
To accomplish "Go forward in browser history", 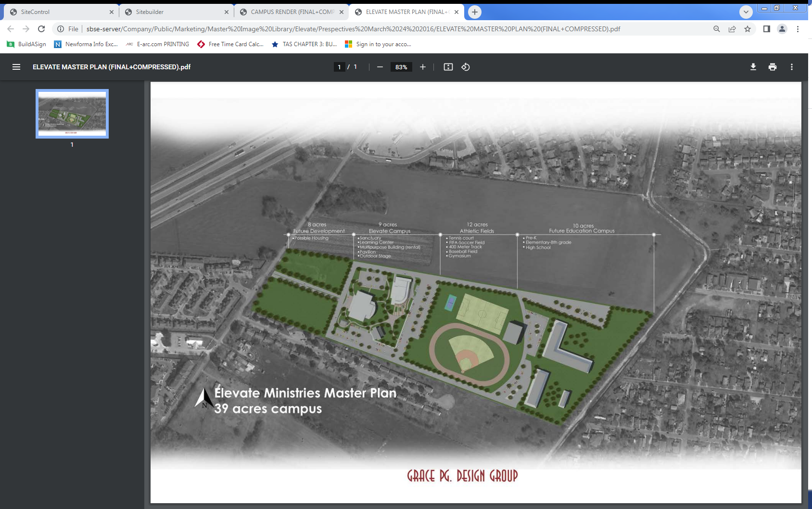I will coord(26,29).
